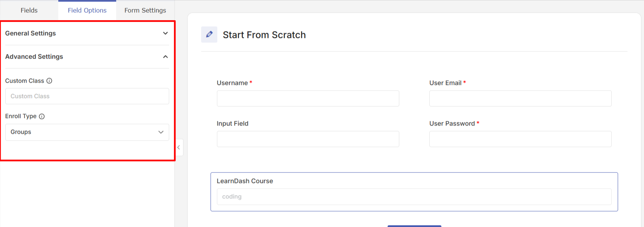The height and width of the screenshot is (227, 644).
Task: Click the Enroll Type info icon
Action: 42,117
